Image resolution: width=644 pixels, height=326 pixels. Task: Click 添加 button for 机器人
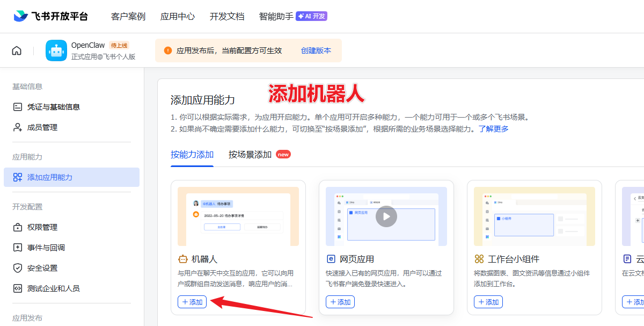192,302
